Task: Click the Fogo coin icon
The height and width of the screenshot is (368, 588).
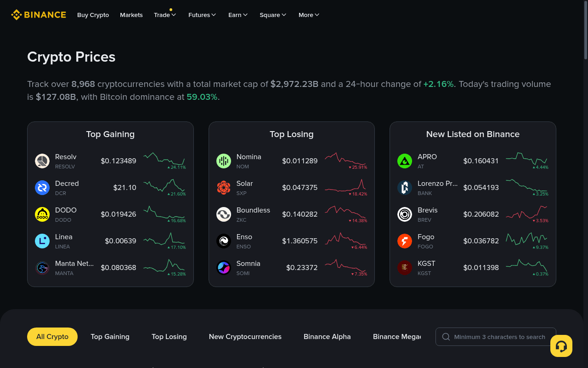Action: coord(405,241)
